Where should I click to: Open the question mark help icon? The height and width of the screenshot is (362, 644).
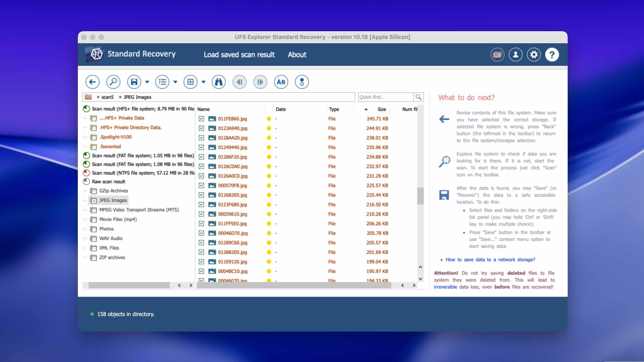(552, 55)
